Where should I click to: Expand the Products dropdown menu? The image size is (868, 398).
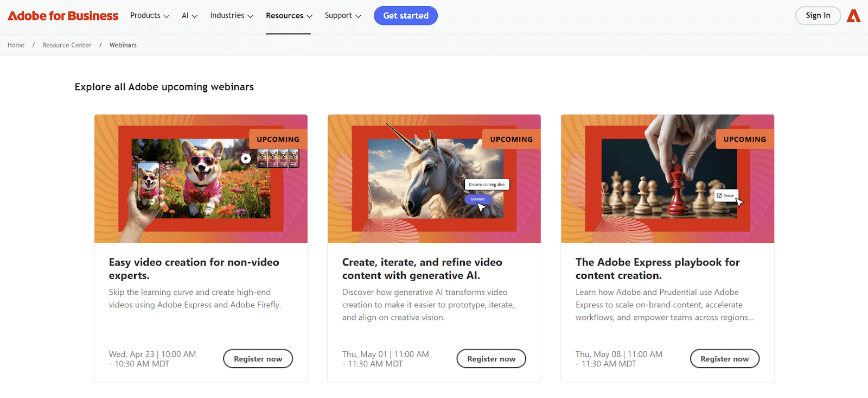(x=150, y=16)
